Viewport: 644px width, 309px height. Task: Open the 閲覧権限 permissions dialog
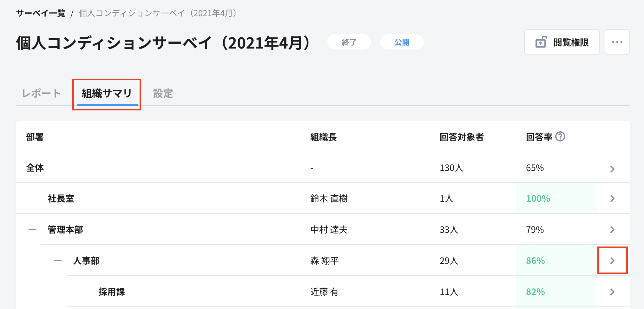(562, 42)
